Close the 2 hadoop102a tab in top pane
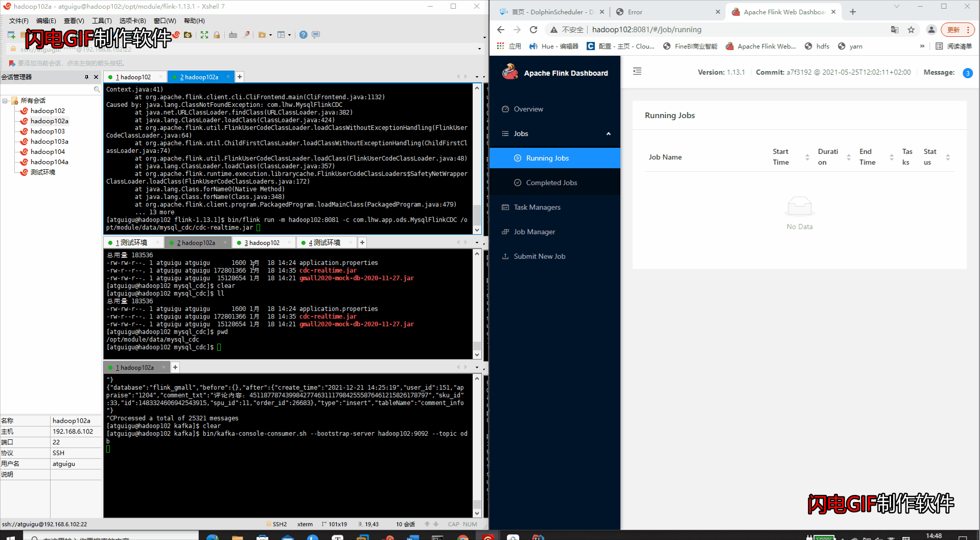980x540 pixels. click(x=228, y=77)
